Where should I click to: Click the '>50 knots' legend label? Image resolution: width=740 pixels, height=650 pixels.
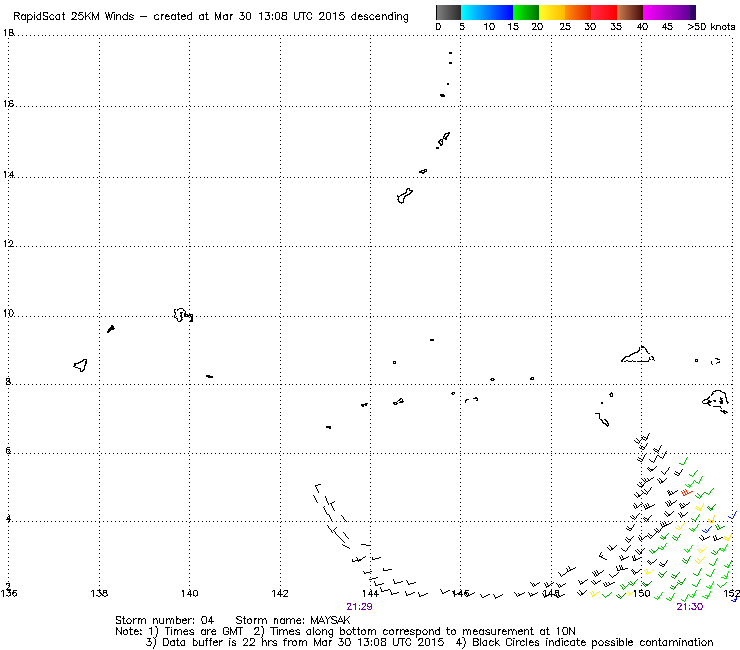(711, 27)
